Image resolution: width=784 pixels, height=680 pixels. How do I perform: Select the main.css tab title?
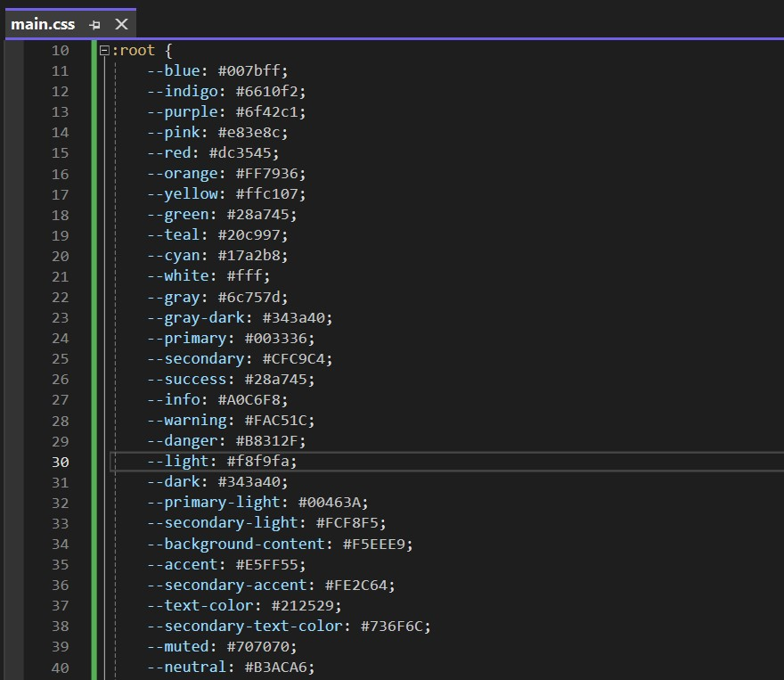click(41, 24)
